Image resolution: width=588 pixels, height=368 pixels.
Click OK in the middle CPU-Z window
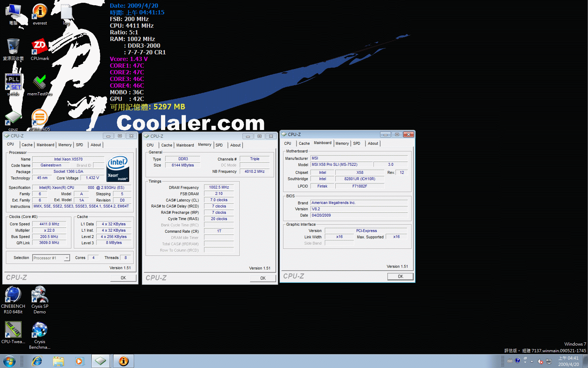[263, 278]
